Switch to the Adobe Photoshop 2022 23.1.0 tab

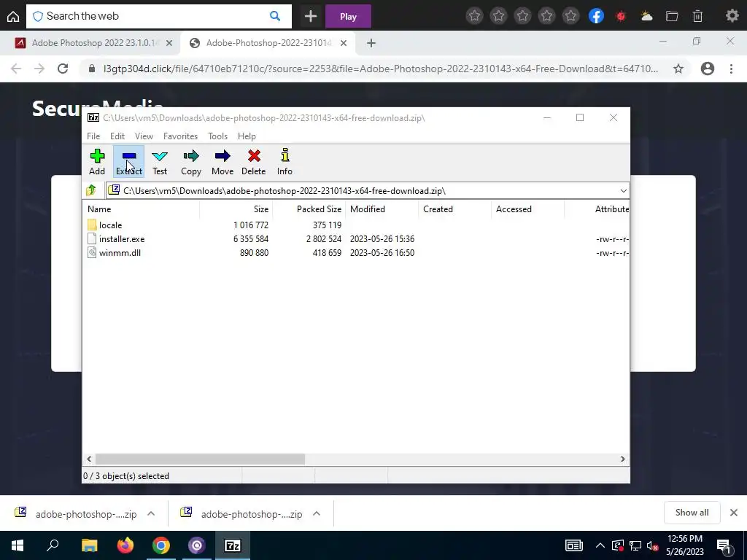coord(94,43)
